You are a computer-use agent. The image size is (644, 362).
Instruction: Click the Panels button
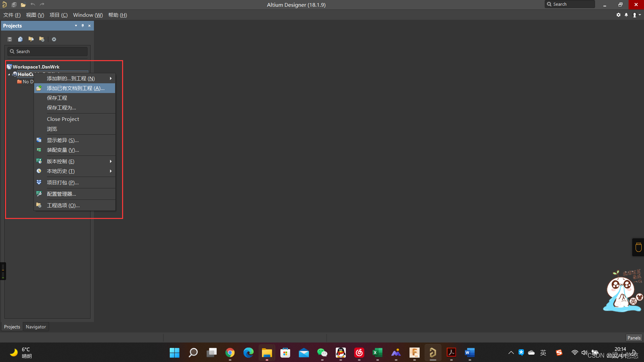634,338
